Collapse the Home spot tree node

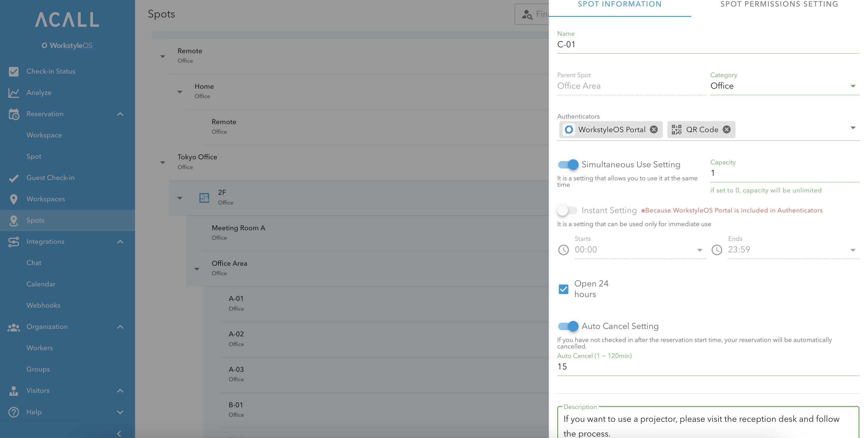(x=180, y=92)
